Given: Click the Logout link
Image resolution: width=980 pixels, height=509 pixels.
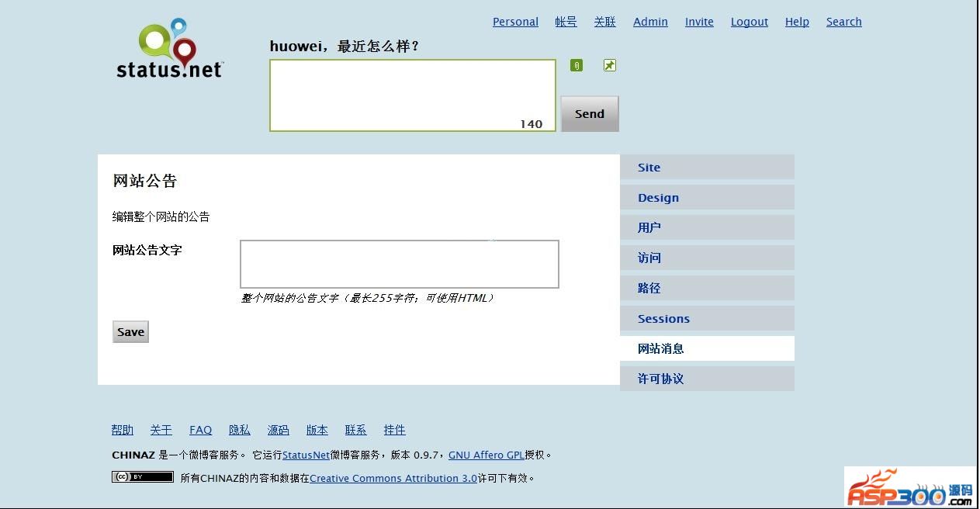Looking at the screenshot, I should click(750, 22).
